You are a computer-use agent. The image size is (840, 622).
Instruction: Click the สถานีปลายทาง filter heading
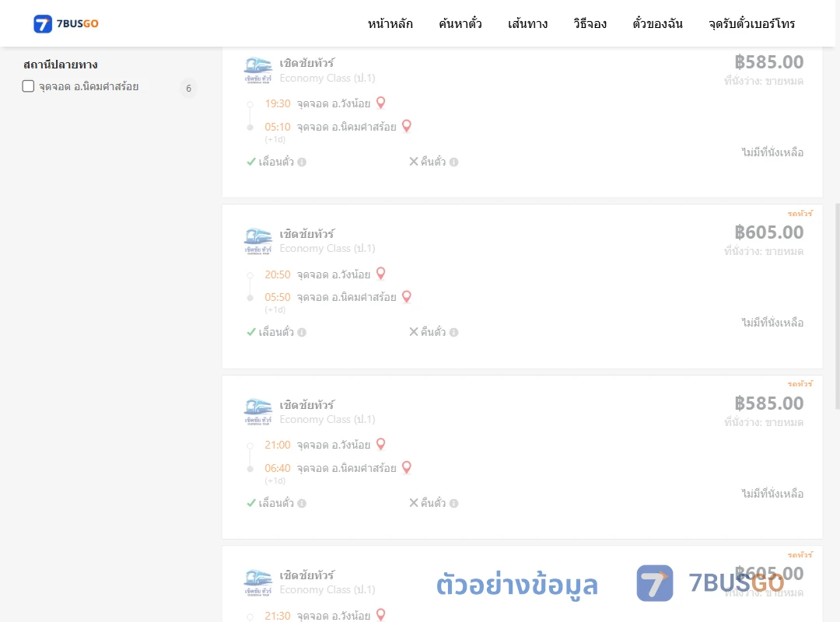[61, 65]
